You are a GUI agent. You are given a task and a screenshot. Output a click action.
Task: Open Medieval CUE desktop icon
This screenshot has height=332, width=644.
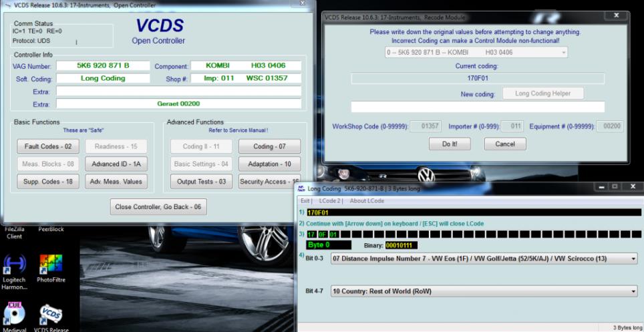(x=15, y=317)
